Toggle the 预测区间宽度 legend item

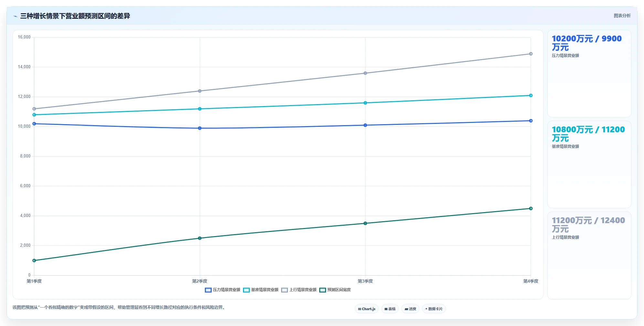pyautogui.click(x=335, y=290)
